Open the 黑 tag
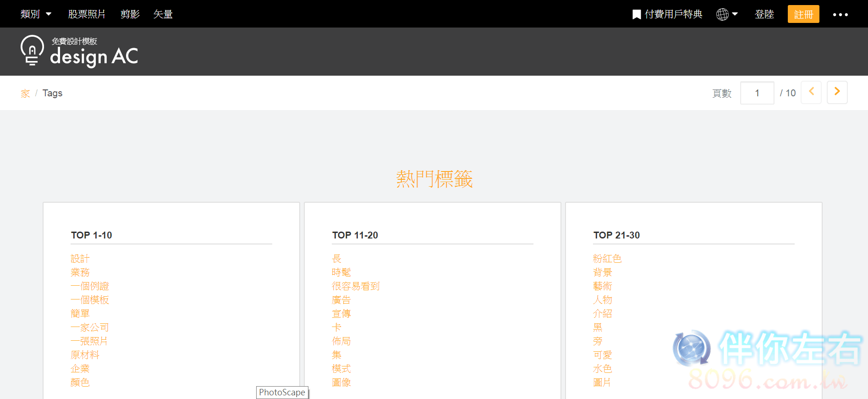 tap(598, 327)
